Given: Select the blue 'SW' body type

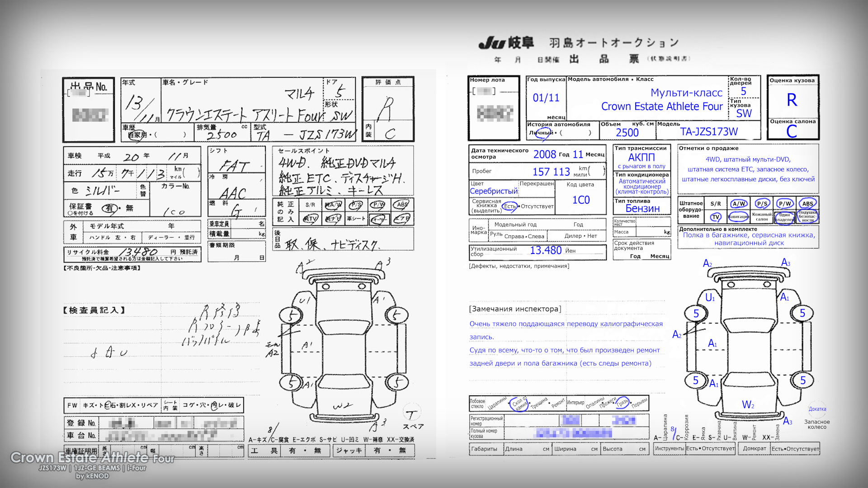Looking at the screenshot, I should [x=744, y=113].
